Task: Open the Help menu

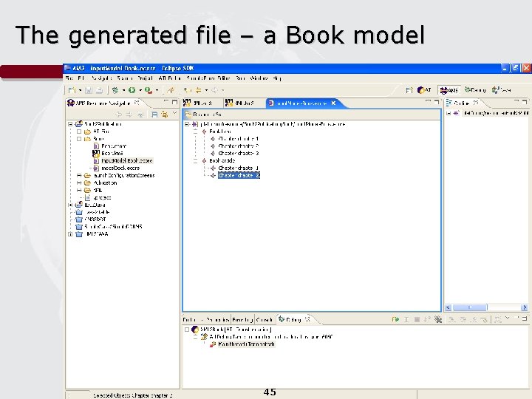Action: tap(277, 78)
